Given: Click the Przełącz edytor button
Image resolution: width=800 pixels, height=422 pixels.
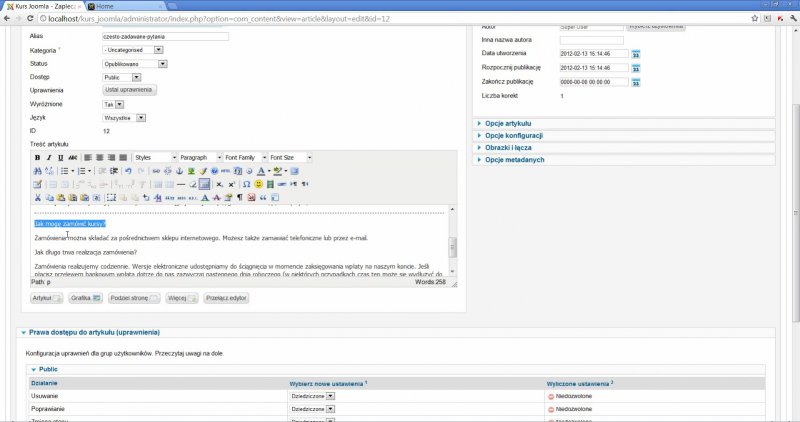Looking at the screenshot, I should pos(226,298).
